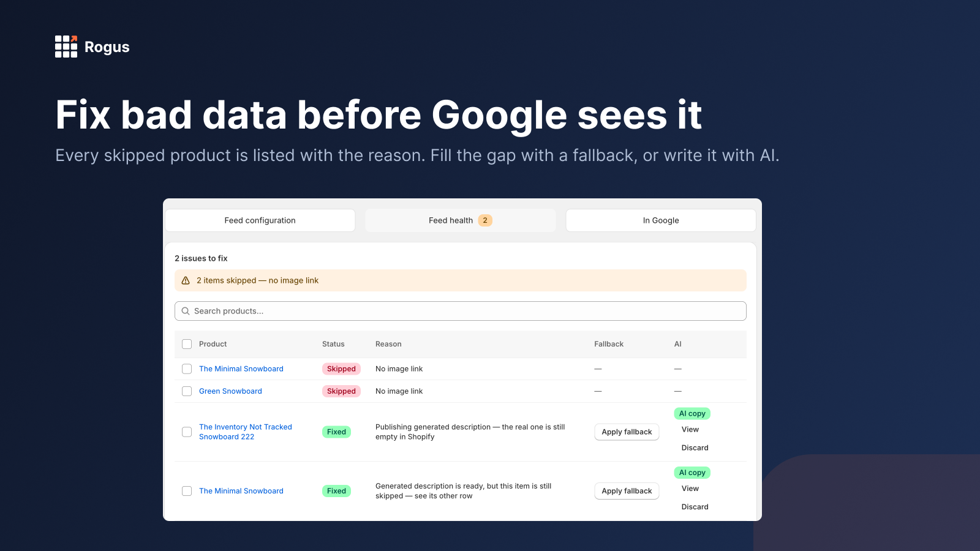Click the AI copy badge for Inventory Not Tracked row
The width and height of the screenshot is (980, 551).
coord(692,414)
